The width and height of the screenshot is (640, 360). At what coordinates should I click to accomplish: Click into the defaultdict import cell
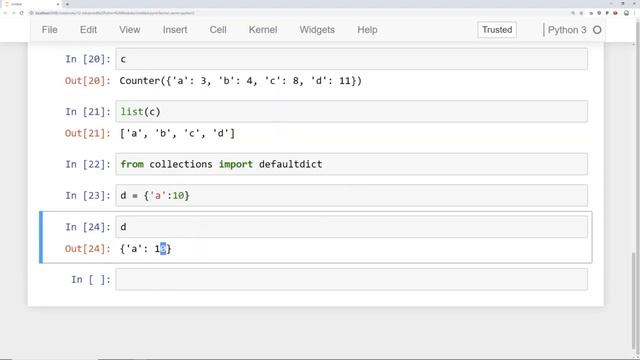click(351, 164)
